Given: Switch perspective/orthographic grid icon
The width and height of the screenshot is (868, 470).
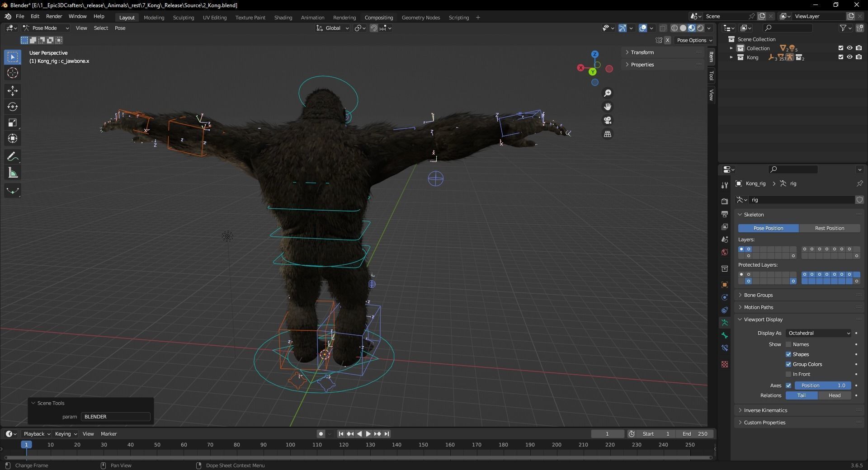Looking at the screenshot, I should [x=608, y=134].
